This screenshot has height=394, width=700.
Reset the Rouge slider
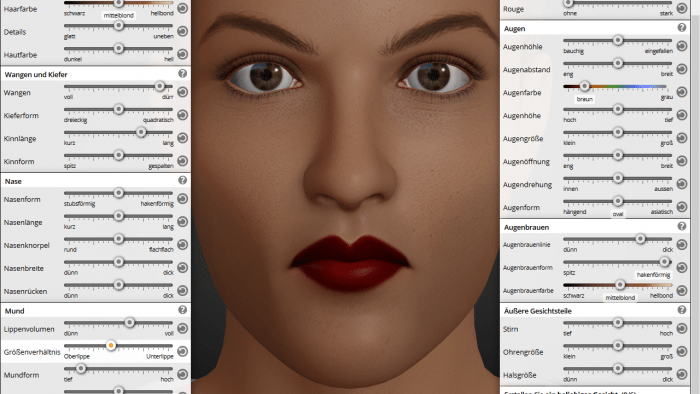tap(682, 8)
